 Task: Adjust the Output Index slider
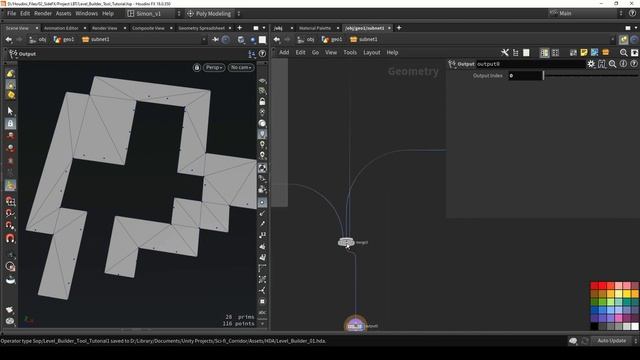pos(591,76)
